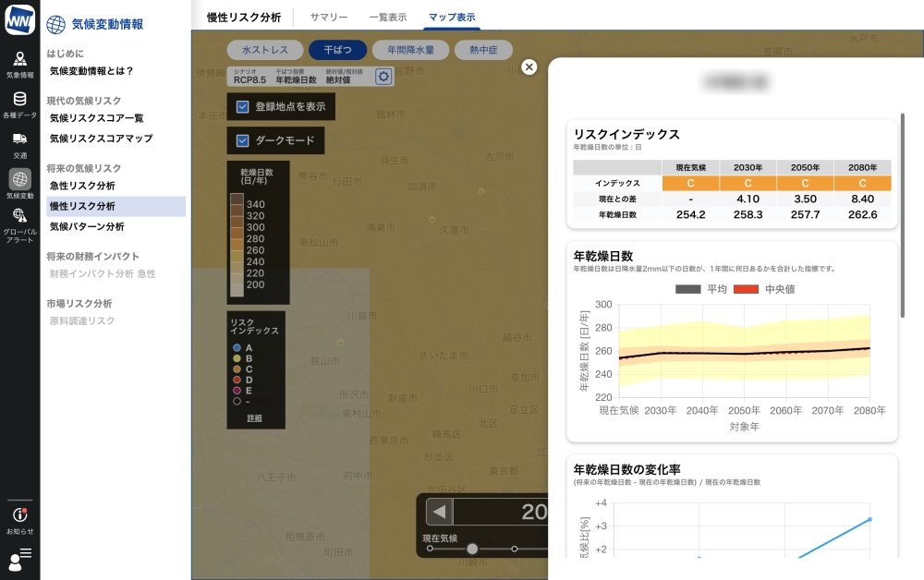
Task: Click the WeatherNews logo at top left
Action: point(19,20)
